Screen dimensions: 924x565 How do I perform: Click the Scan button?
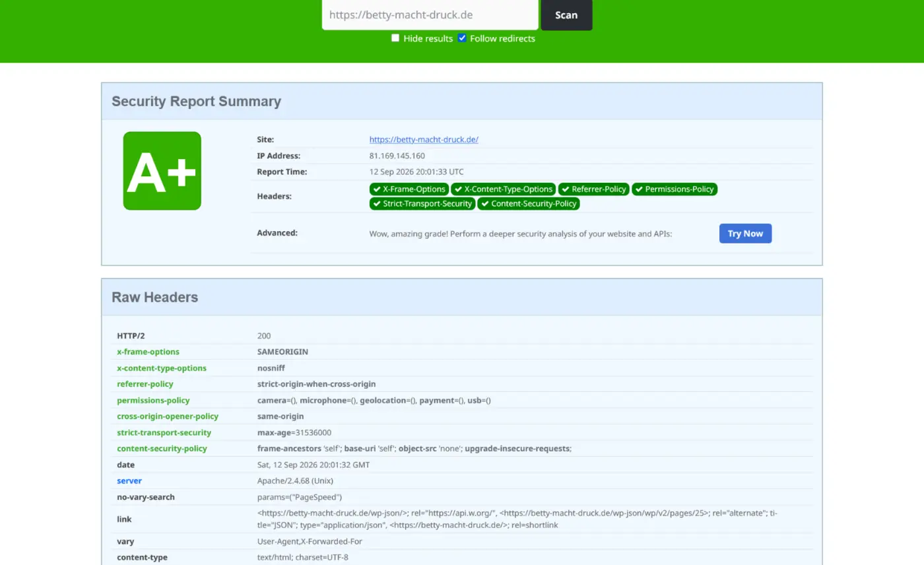pos(566,15)
